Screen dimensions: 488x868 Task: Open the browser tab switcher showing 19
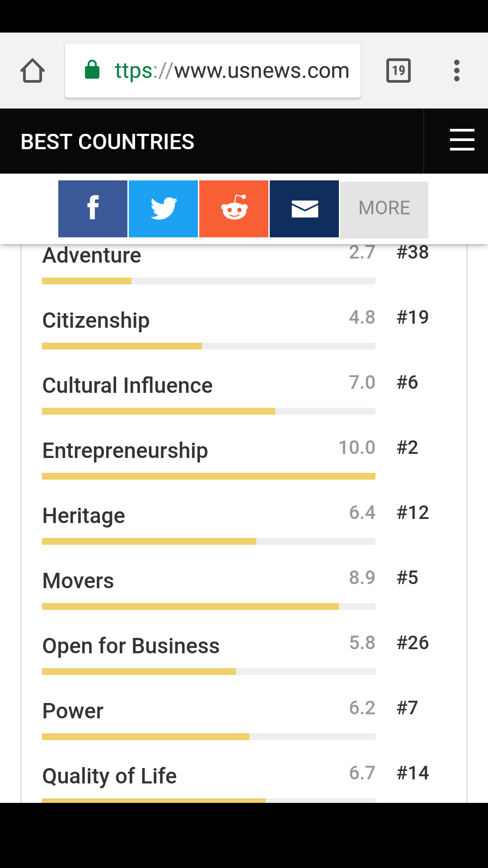coord(398,71)
